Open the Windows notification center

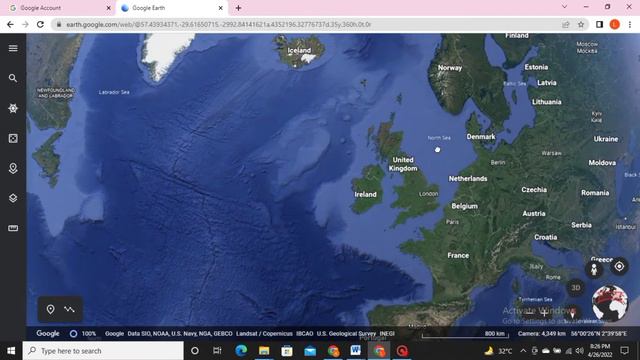coord(624,351)
